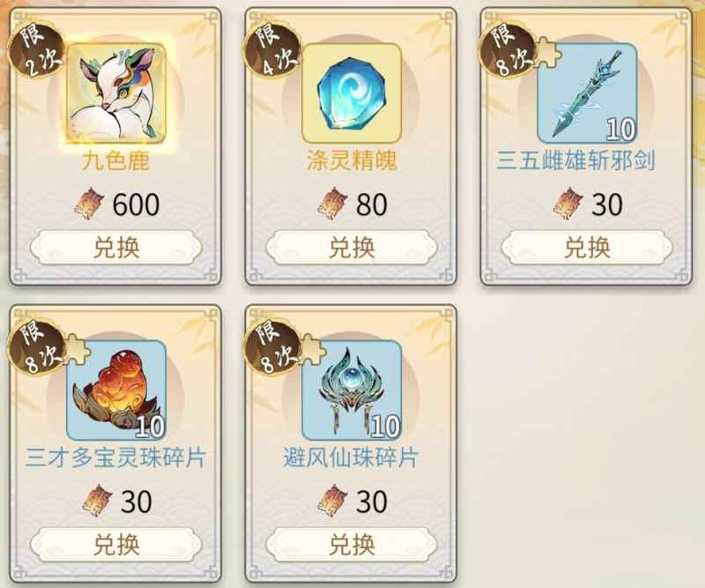Click 兑换 for 三才多宝灵珠碎片
Screen dimensions: 705x588
click(116, 544)
